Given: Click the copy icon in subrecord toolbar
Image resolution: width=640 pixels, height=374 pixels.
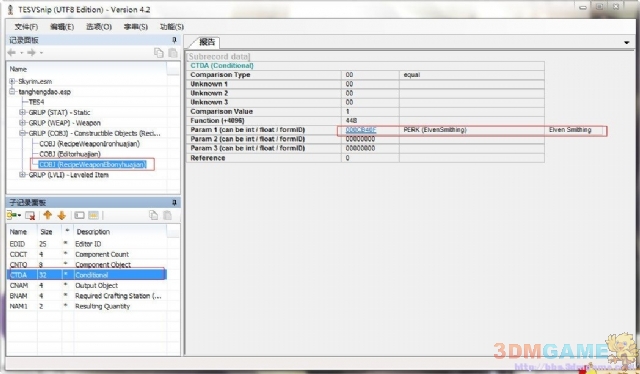Looking at the screenshot, I should [x=153, y=215].
